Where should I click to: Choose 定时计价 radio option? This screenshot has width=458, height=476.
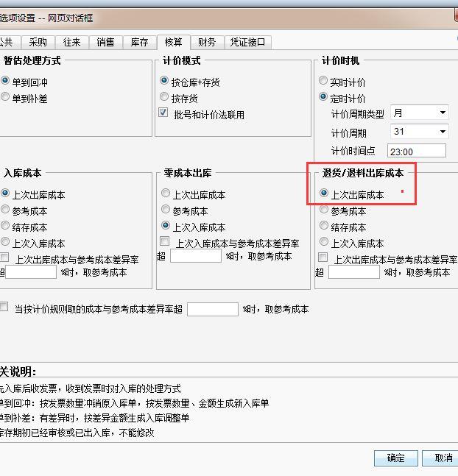(323, 97)
